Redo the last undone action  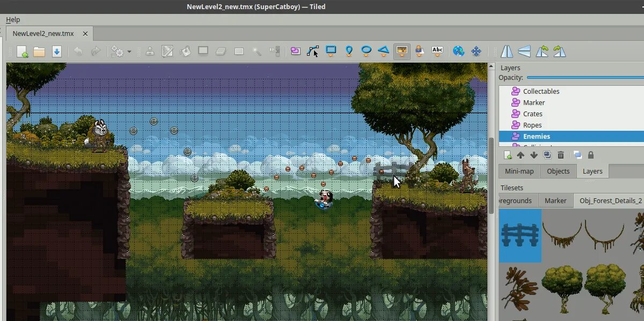click(x=96, y=51)
